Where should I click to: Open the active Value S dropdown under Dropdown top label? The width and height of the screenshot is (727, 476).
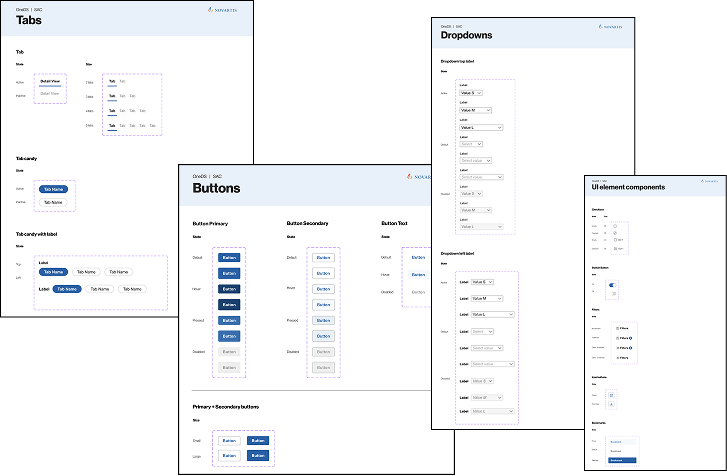click(471, 93)
